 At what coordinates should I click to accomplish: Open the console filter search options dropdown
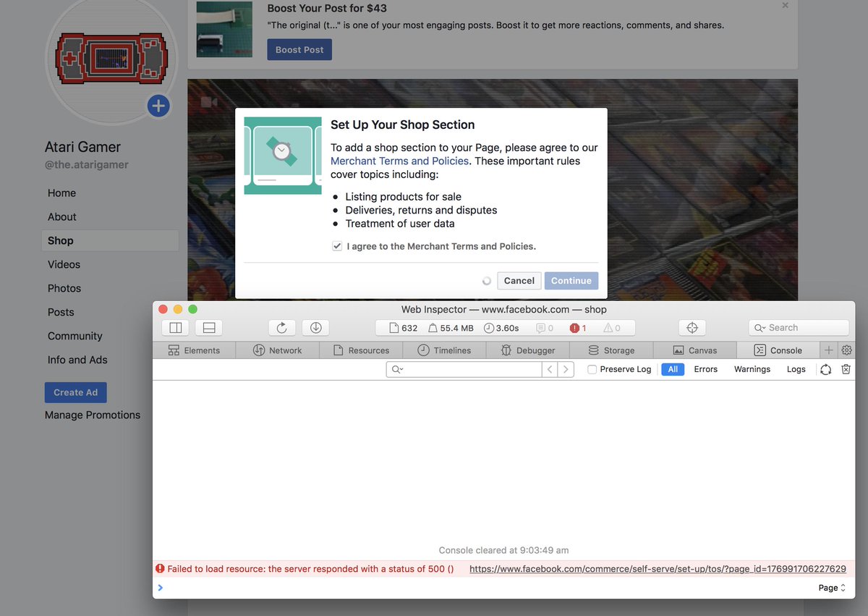[397, 369]
